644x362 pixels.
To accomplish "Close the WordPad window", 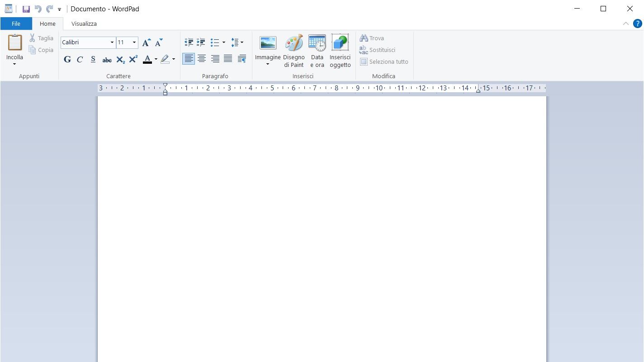I will tap(630, 9).
